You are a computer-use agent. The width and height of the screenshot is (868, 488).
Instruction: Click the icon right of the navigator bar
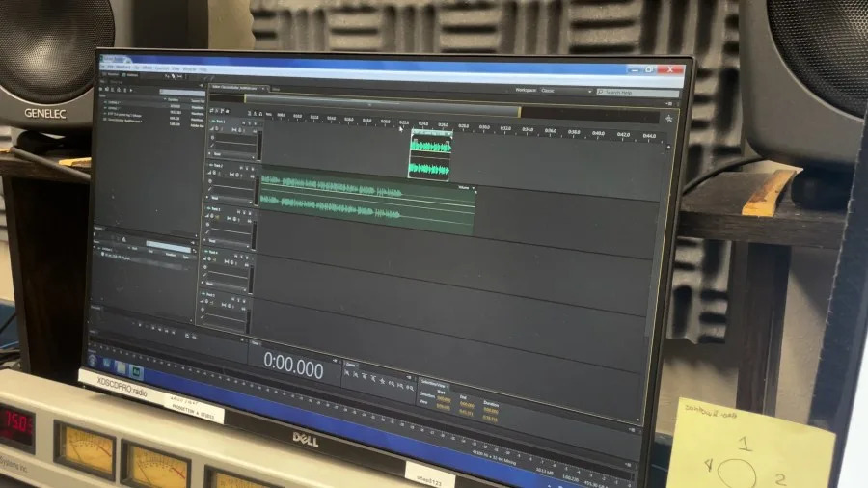tap(668, 118)
